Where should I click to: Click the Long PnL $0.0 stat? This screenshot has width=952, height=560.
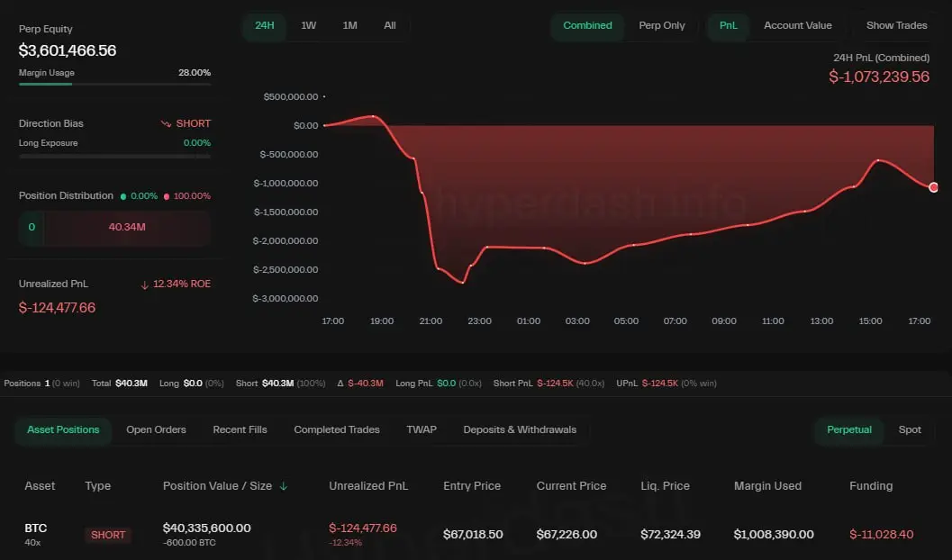[x=439, y=384]
